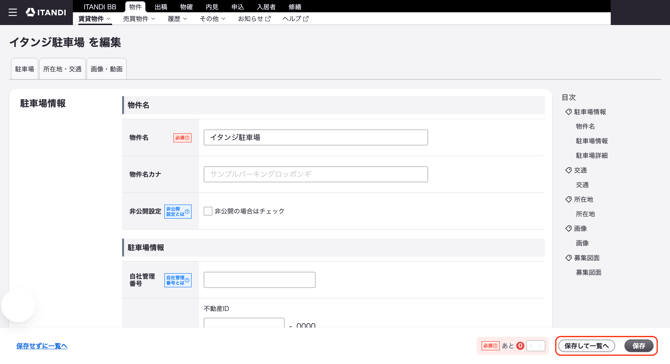This screenshot has height=364, width=670.
Task: Switch to the 出稿 tab
Action: click(x=161, y=7)
